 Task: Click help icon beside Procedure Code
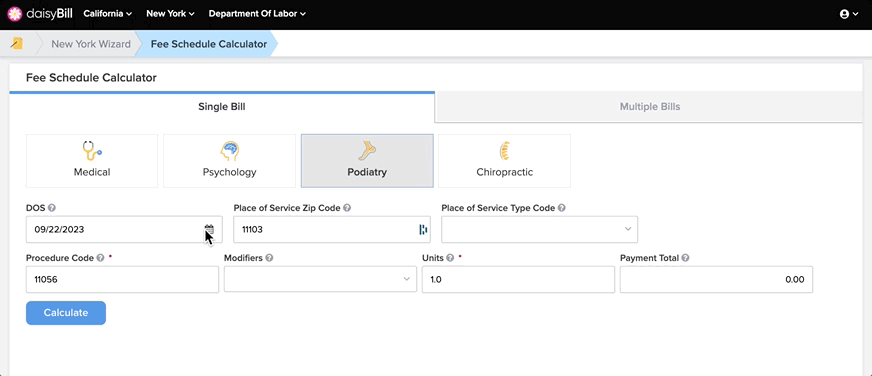(x=100, y=258)
